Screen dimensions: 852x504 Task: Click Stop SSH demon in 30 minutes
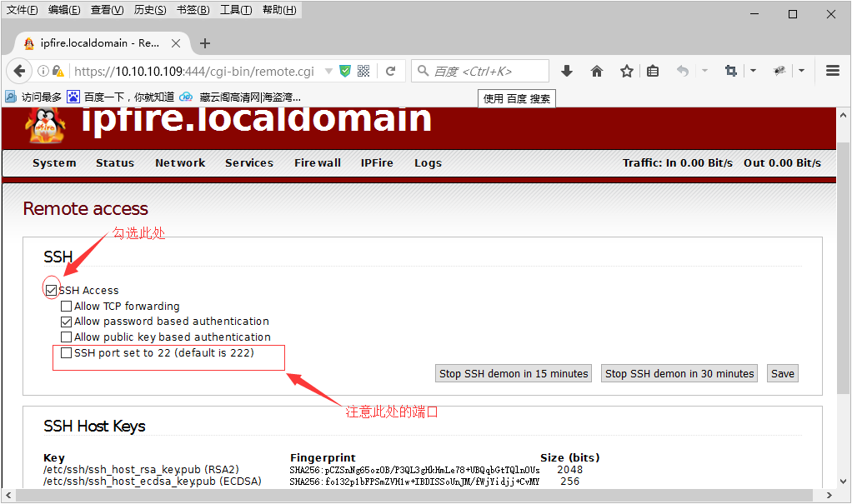(679, 374)
